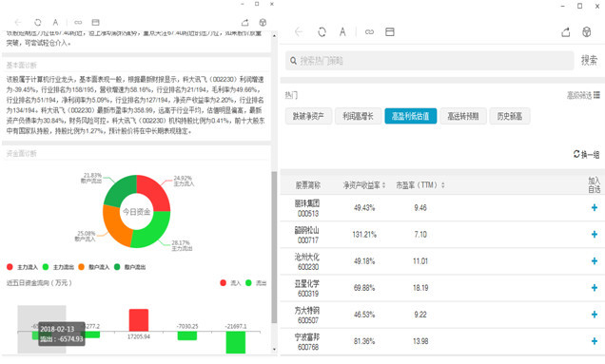
Task: Click the 搜索 search button
Action: 589,60
